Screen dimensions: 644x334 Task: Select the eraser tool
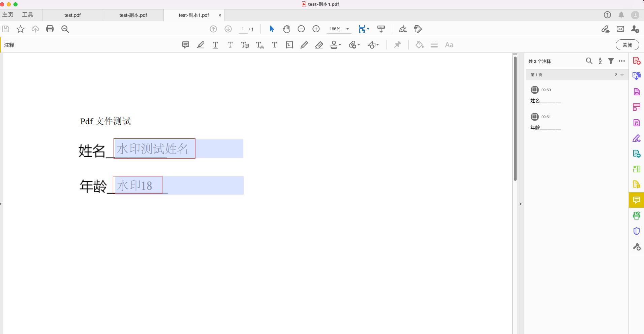[319, 45]
